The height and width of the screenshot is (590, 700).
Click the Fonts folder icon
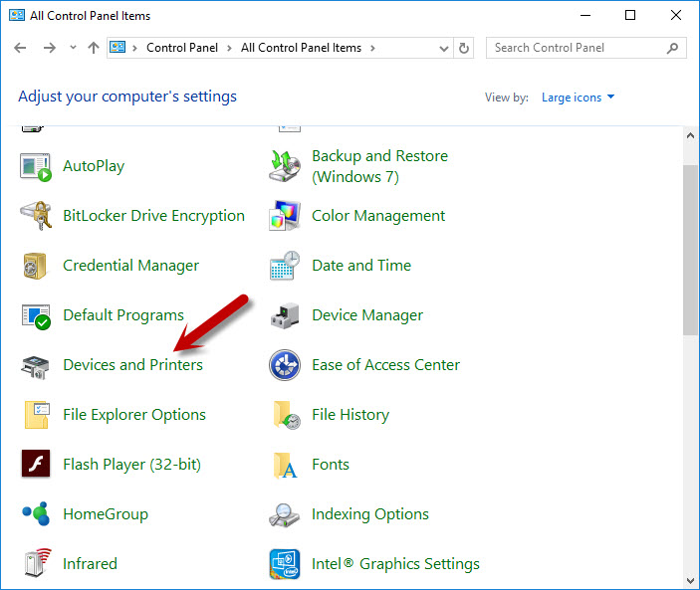pos(285,466)
